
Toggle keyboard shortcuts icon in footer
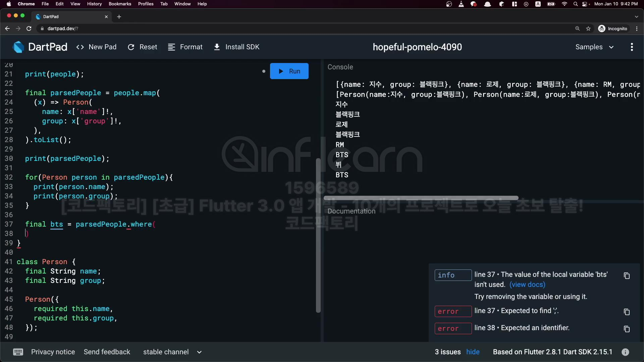pos(18,352)
